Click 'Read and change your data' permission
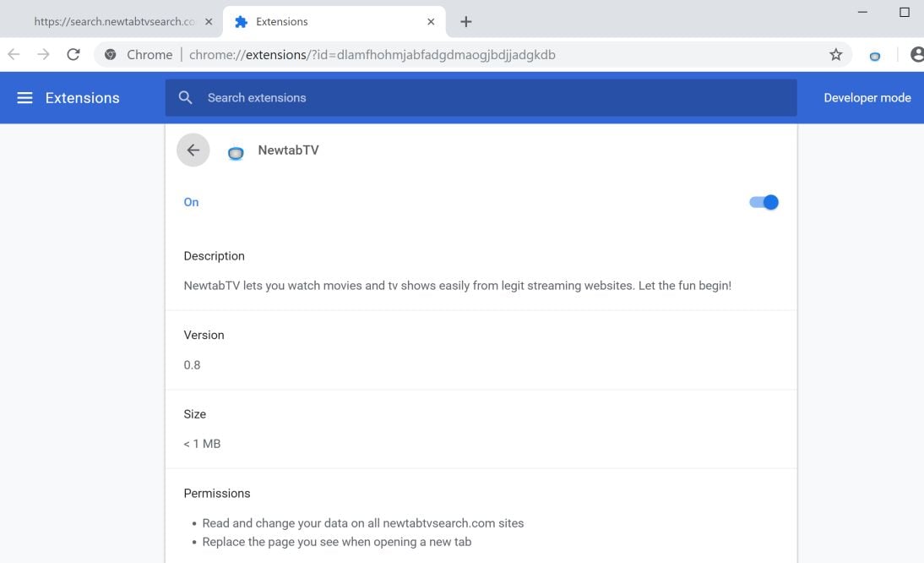This screenshot has height=563, width=924. click(x=363, y=523)
